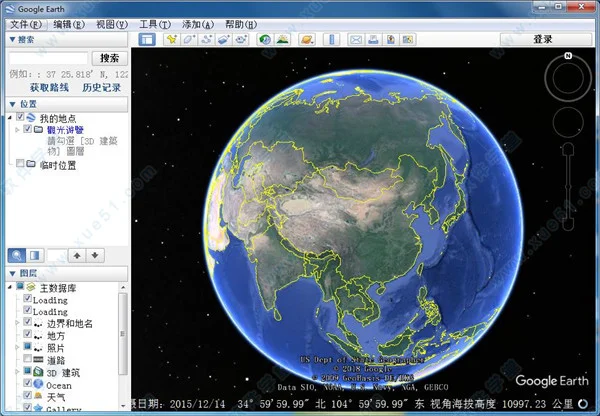This screenshot has width=600, height=416.
Task: Click inside the search input field
Action: pos(48,59)
